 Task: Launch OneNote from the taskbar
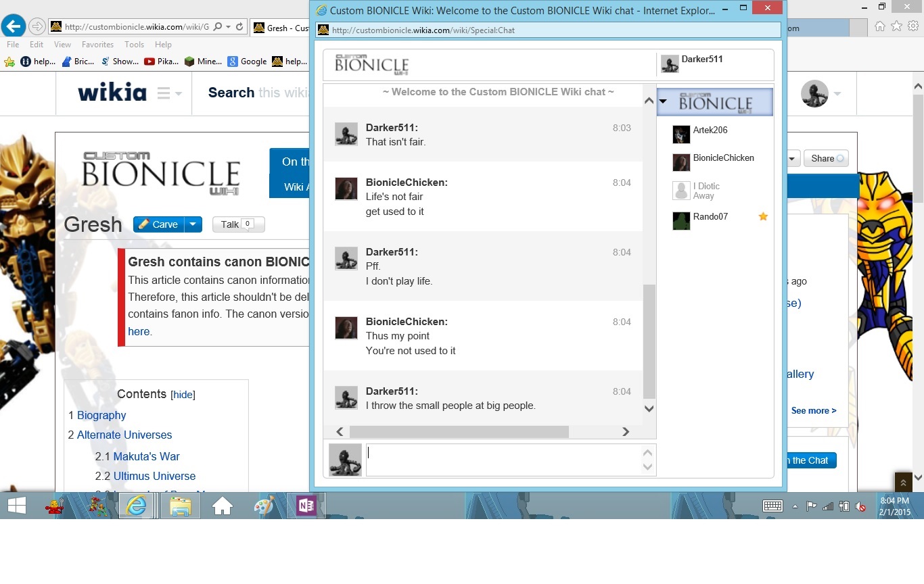[x=306, y=506]
